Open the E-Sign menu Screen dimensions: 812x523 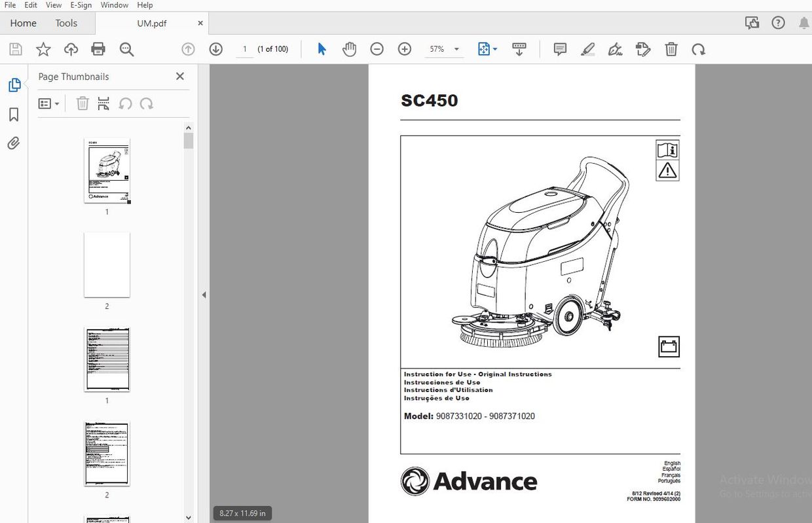[x=81, y=5]
